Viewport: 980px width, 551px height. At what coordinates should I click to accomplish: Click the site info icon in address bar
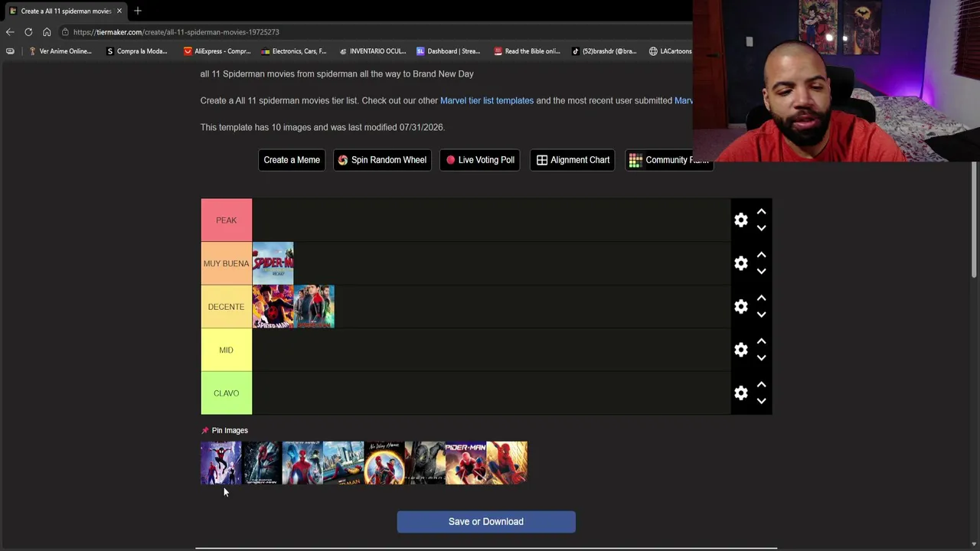pos(66,32)
